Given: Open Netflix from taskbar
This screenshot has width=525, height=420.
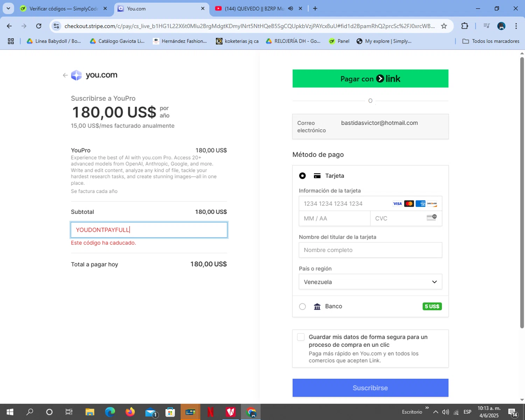Looking at the screenshot, I should coord(210,412).
